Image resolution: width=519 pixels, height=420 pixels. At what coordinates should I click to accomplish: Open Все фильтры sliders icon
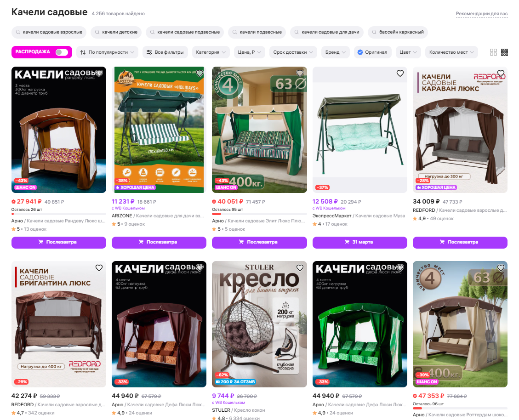pos(149,52)
